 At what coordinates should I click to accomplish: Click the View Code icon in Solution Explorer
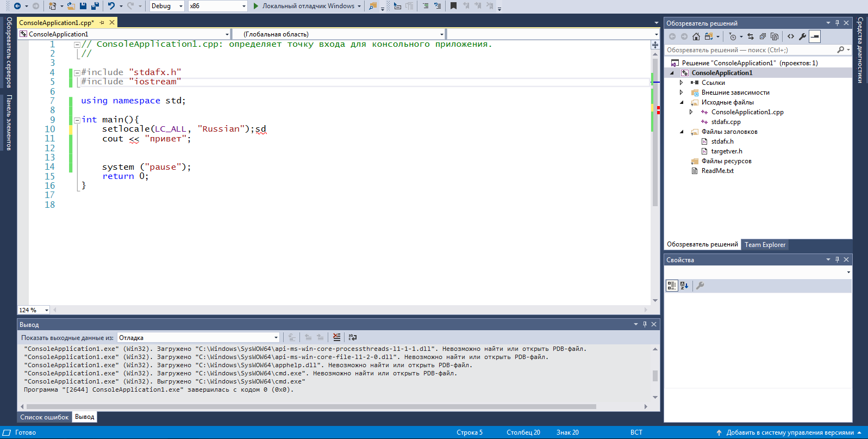point(791,36)
